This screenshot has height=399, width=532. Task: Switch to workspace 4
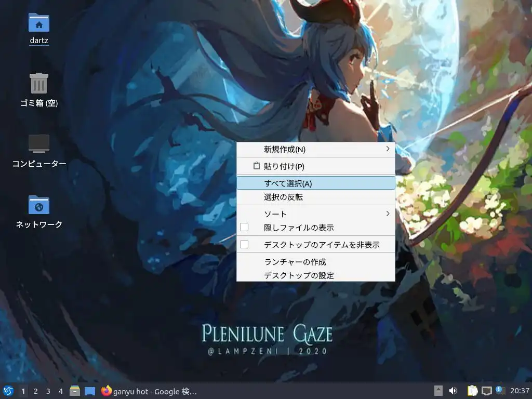click(x=61, y=391)
